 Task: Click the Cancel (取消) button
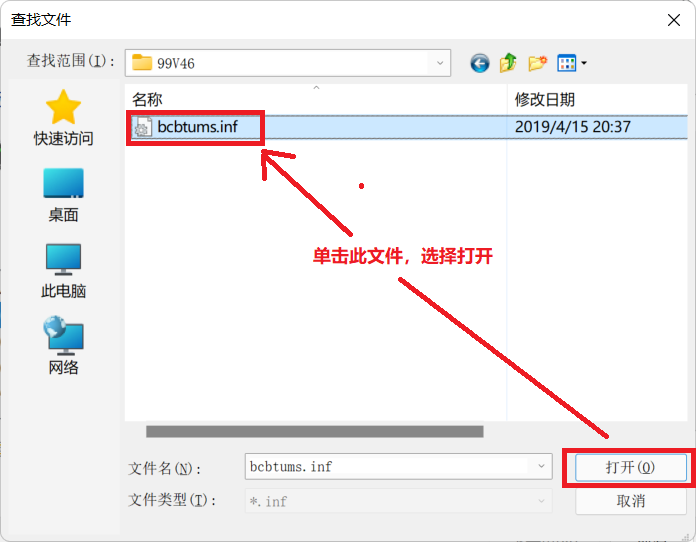tap(630, 501)
